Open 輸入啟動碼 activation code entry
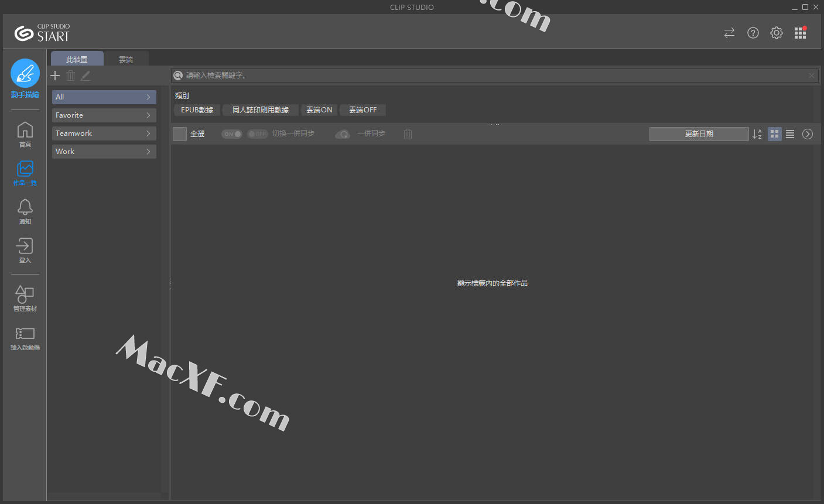Image resolution: width=824 pixels, height=504 pixels. (x=25, y=338)
